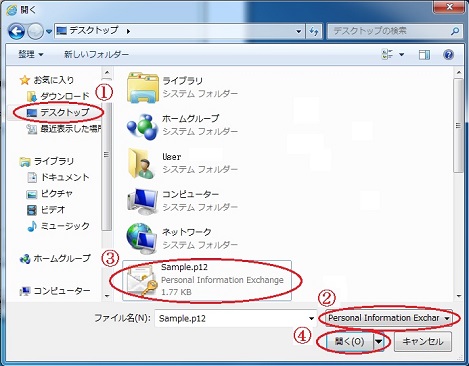Select the ネットワーク system folder icon

point(142,238)
